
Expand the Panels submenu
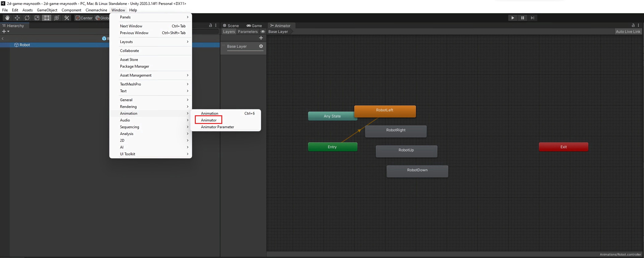click(x=151, y=17)
